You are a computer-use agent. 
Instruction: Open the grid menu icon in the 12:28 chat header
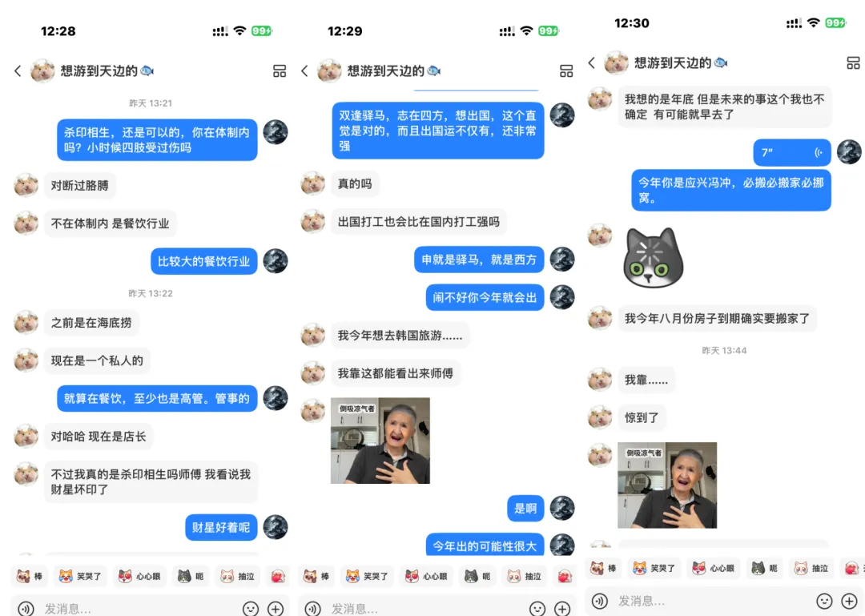pos(280,70)
